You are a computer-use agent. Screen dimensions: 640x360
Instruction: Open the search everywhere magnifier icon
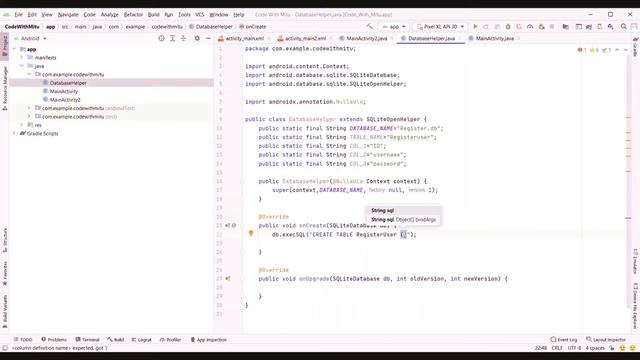coord(624,27)
